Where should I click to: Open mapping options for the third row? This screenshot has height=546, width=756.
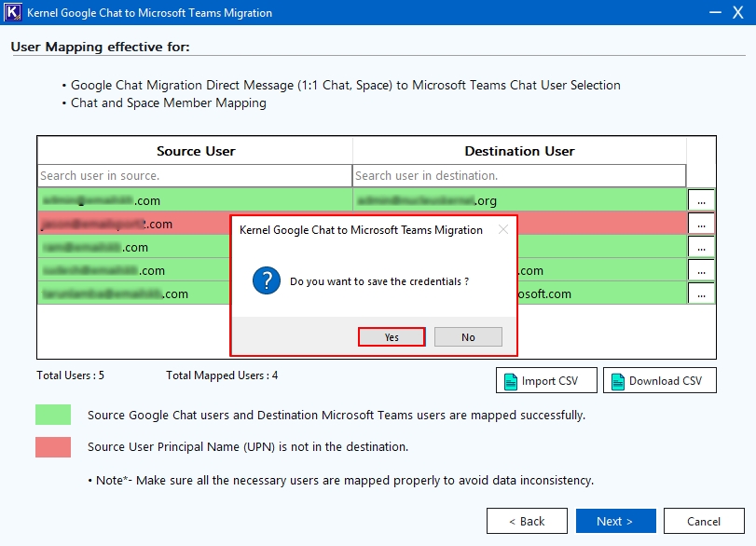click(701, 247)
